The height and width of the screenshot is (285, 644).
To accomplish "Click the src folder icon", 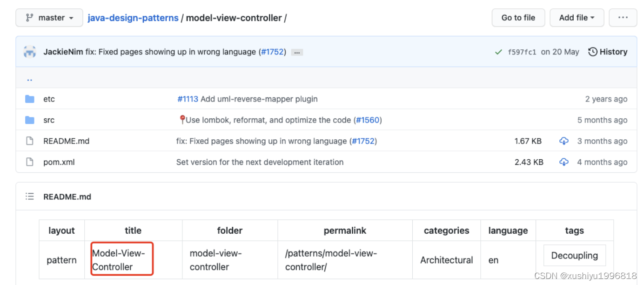I will (x=30, y=120).
